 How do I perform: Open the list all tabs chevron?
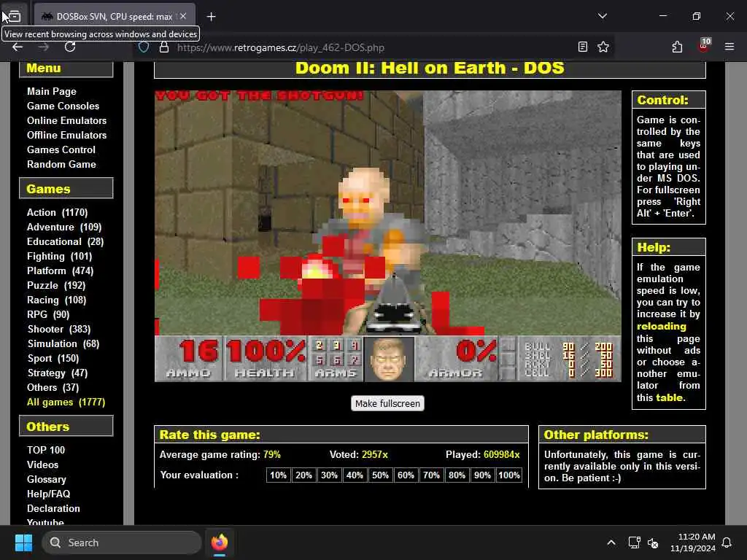(602, 16)
